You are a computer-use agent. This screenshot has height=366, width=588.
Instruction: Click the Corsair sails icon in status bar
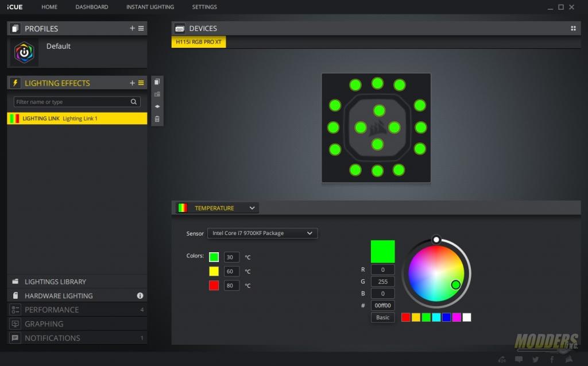569,359
